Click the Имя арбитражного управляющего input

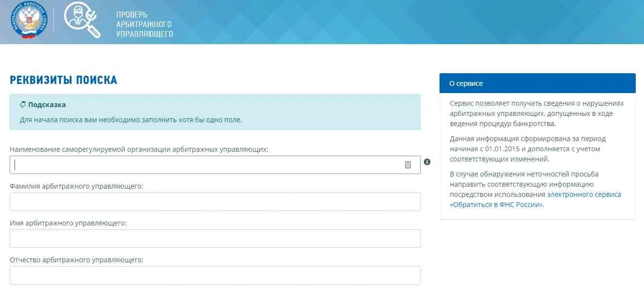click(215, 239)
